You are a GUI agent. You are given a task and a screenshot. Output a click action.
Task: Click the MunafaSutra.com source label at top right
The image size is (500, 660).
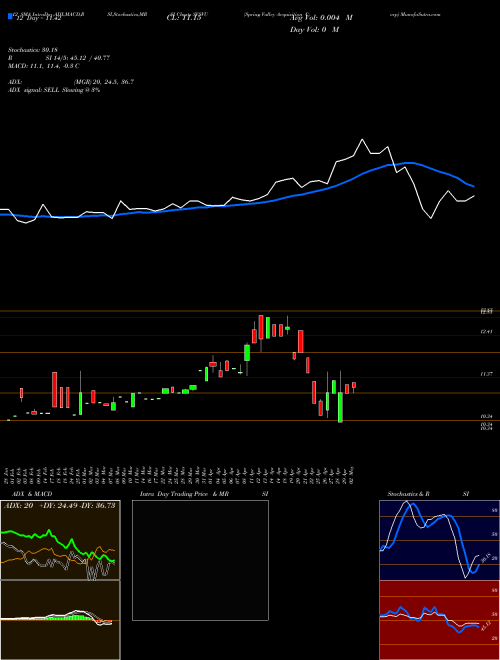click(415, 14)
